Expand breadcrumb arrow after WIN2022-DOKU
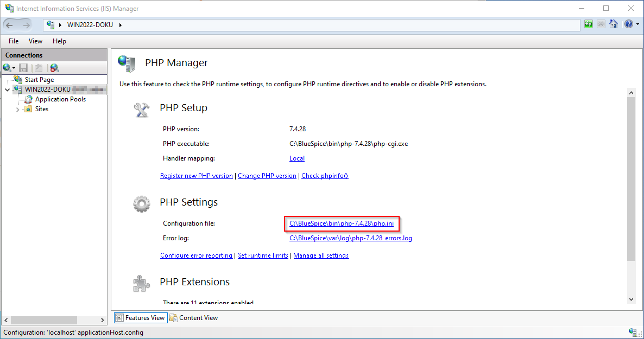644x339 pixels. (121, 25)
